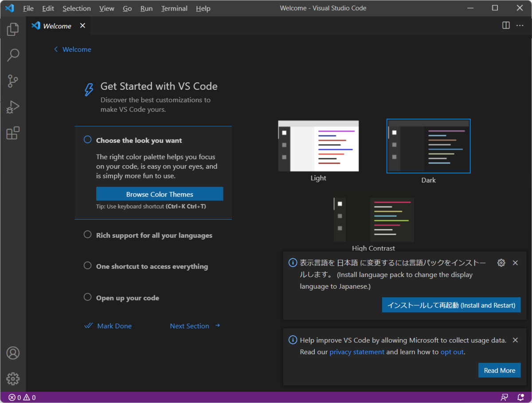Open the Selection menu
532x403 pixels.
click(77, 8)
